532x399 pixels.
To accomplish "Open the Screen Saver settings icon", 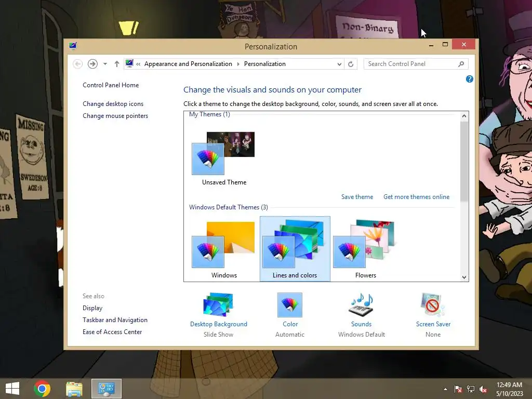I will tap(433, 304).
